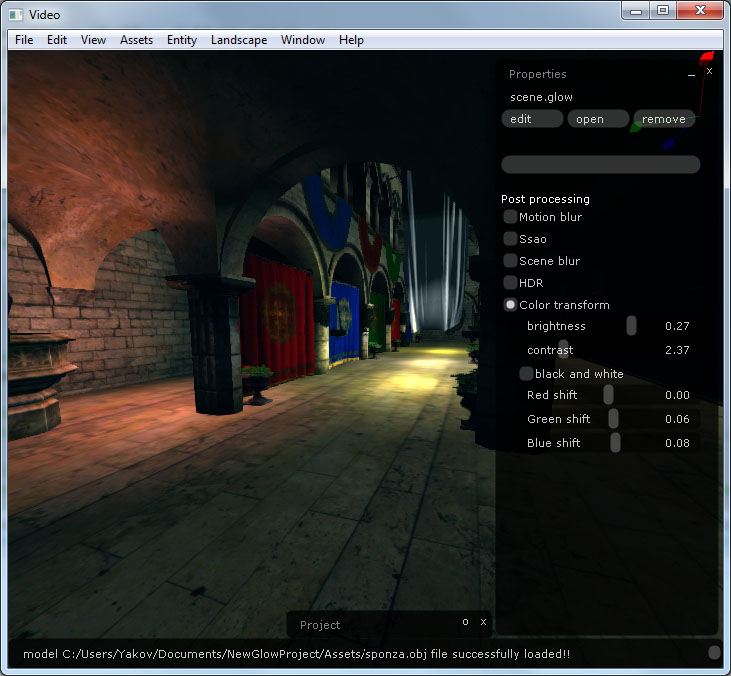Click the open button in Properties
Viewport: 731px width, 676px height.
point(598,119)
